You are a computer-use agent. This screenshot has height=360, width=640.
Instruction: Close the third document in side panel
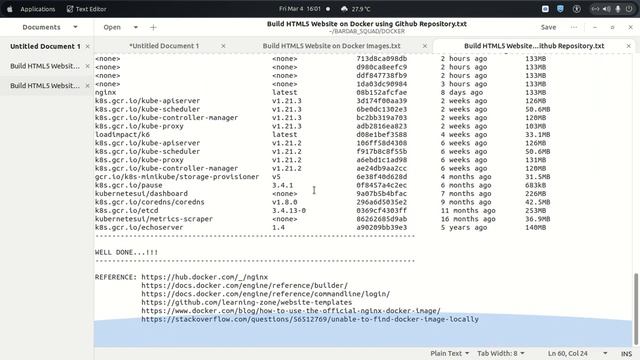click(x=87, y=86)
